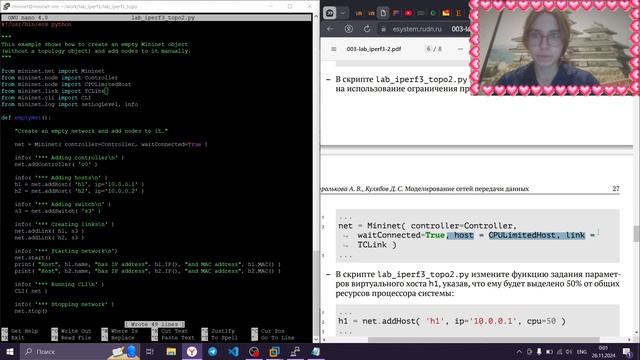Switch to the orange E browser tab
The height and width of the screenshot is (360, 640).
(x=458, y=13)
